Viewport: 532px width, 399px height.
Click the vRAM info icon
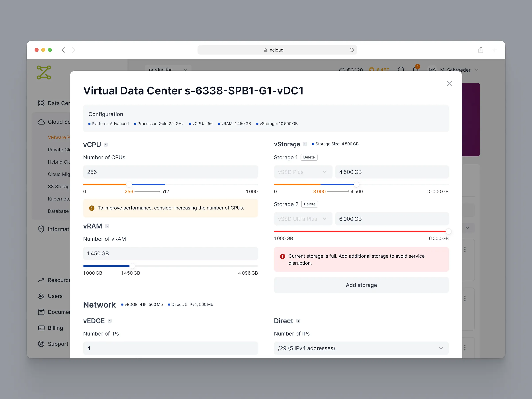[107, 226]
